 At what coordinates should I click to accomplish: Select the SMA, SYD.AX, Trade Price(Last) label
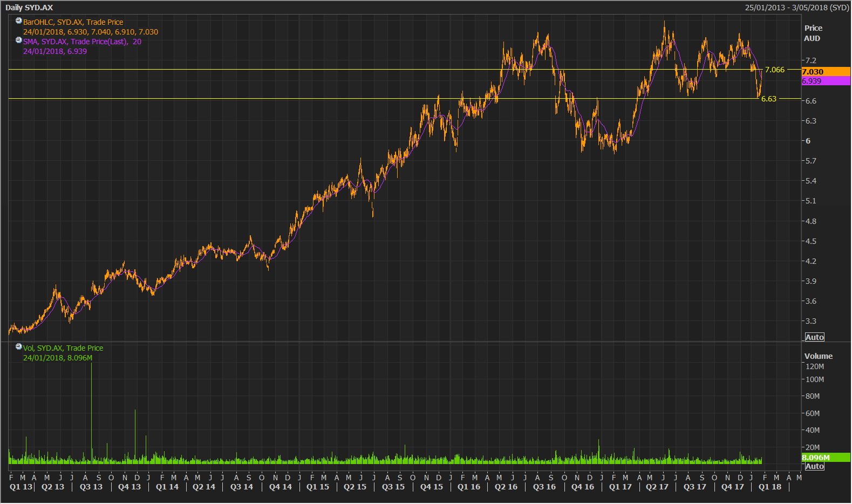tap(82, 42)
